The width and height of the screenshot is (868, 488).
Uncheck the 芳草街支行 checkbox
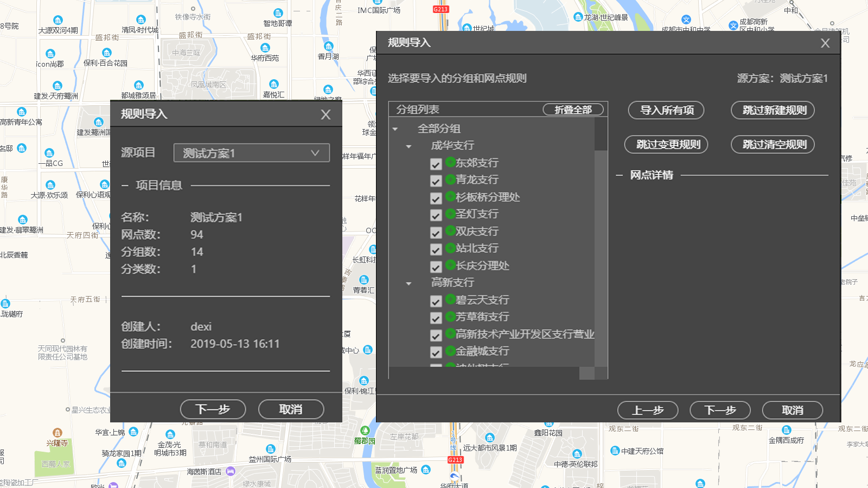click(x=436, y=318)
